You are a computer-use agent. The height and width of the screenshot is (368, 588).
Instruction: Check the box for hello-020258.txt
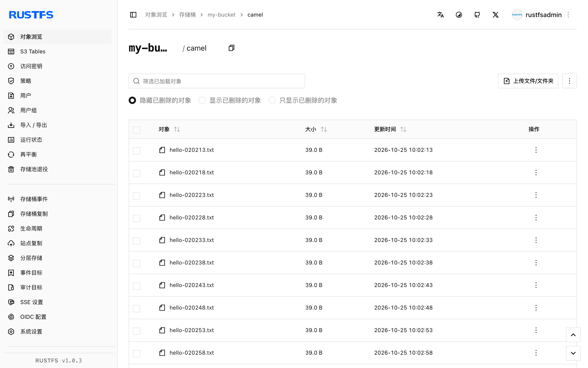(136, 353)
